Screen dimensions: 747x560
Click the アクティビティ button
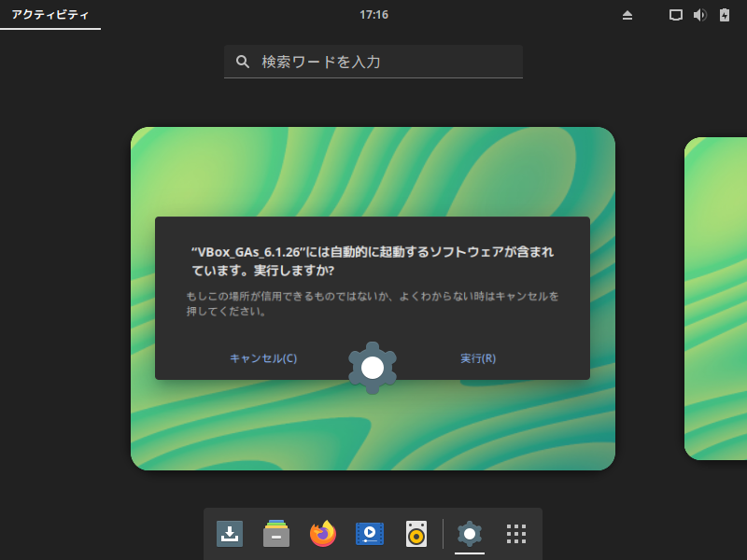(50, 15)
